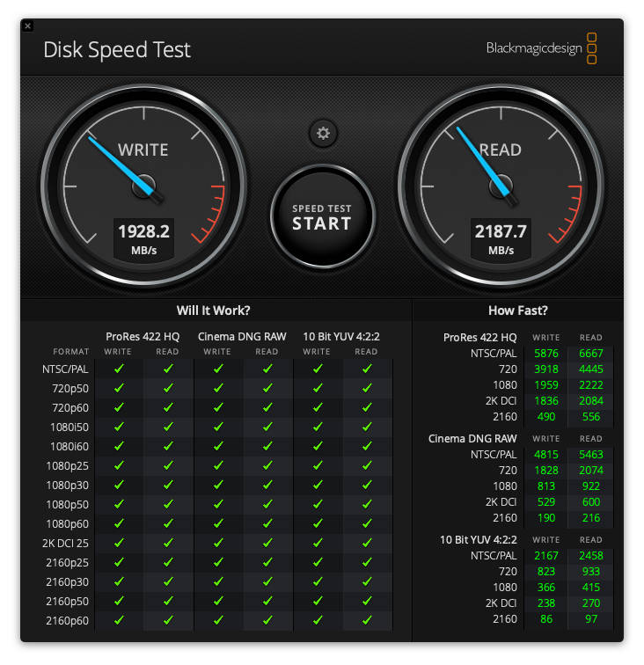Image resolution: width=644 pixels, height=665 pixels.
Task: Click the read gauge blue needle
Action: [483, 162]
